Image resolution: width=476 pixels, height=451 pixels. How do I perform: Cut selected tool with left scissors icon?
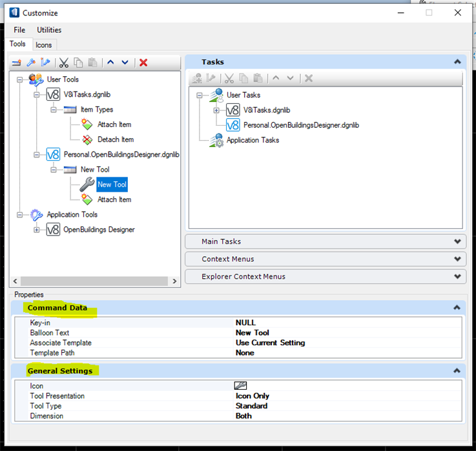64,63
